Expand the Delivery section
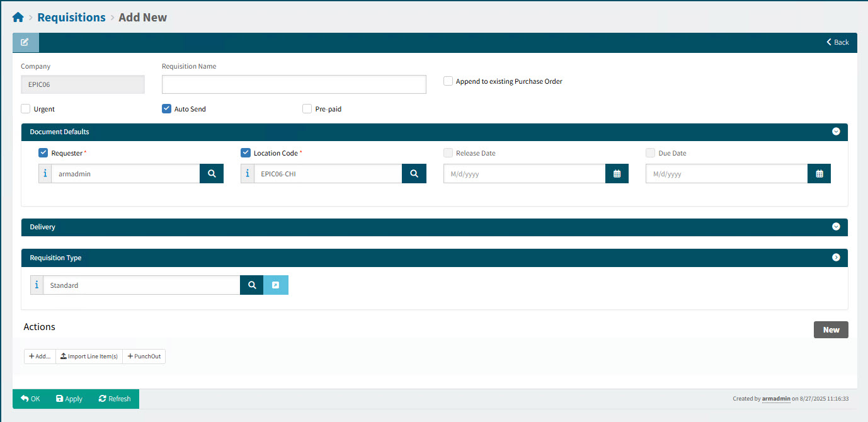The height and width of the screenshot is (422, 868). [x=836, y=227]
